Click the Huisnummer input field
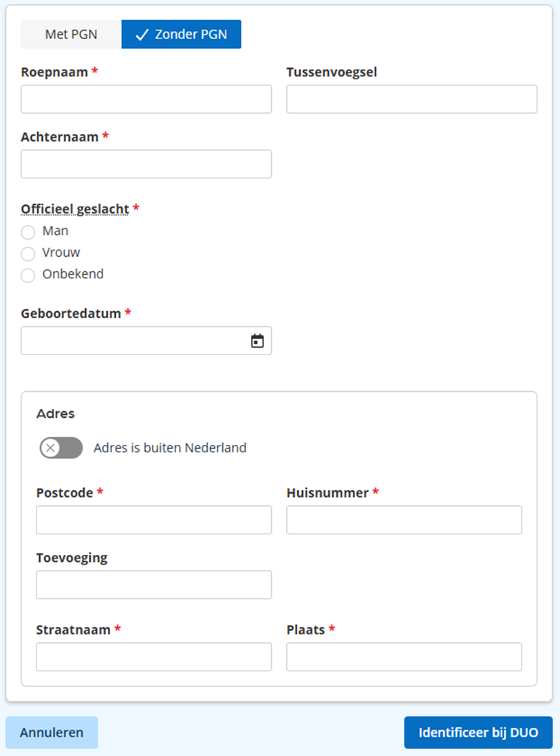 404,520
